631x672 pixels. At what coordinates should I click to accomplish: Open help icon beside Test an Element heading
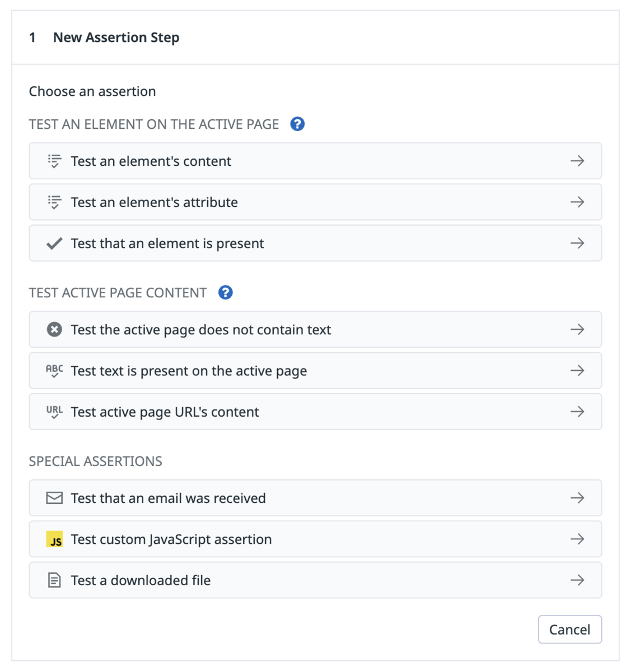297,124
